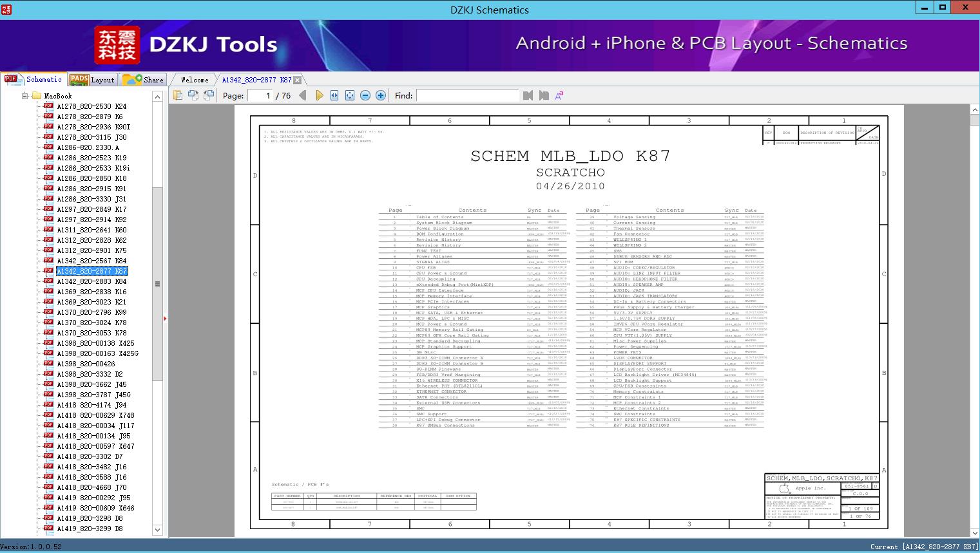The width and height of the screenshot is (980, 553).
Task: Close the A1342_820-2877 K87 tab
Action: tap(297, 80)
